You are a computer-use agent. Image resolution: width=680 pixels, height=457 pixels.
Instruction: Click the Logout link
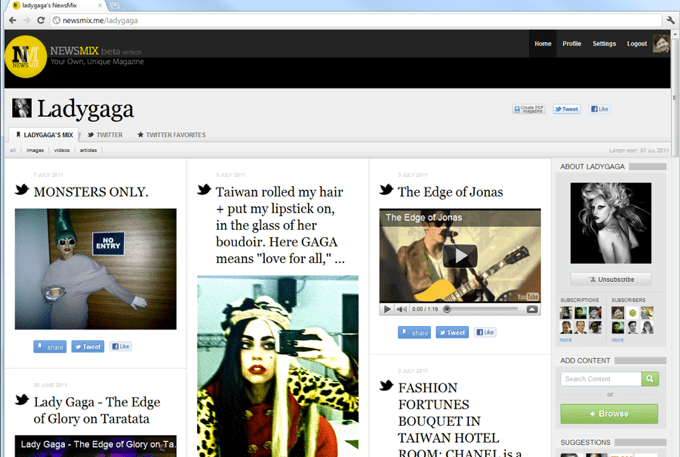tap(637, 44)
